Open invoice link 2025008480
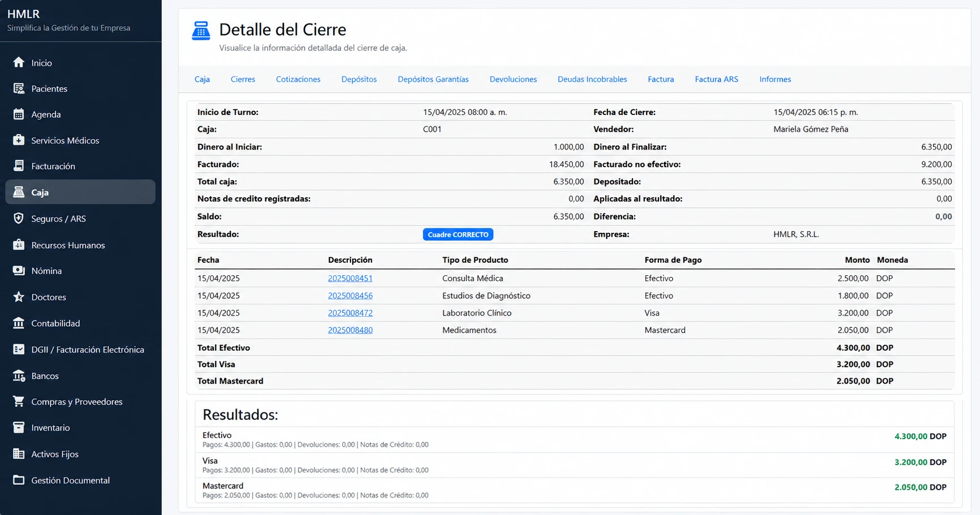The width and height of the screenshot is (980, 515). [350, 330]
